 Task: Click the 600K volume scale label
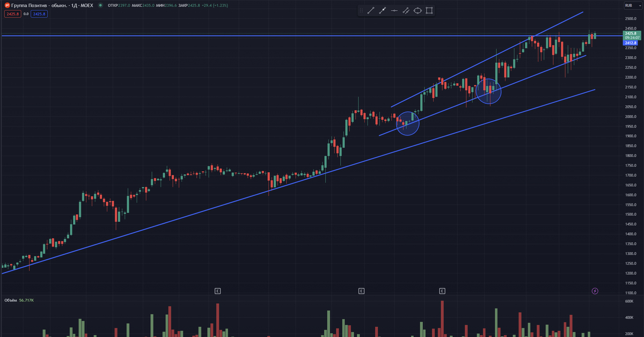(629, 302)
